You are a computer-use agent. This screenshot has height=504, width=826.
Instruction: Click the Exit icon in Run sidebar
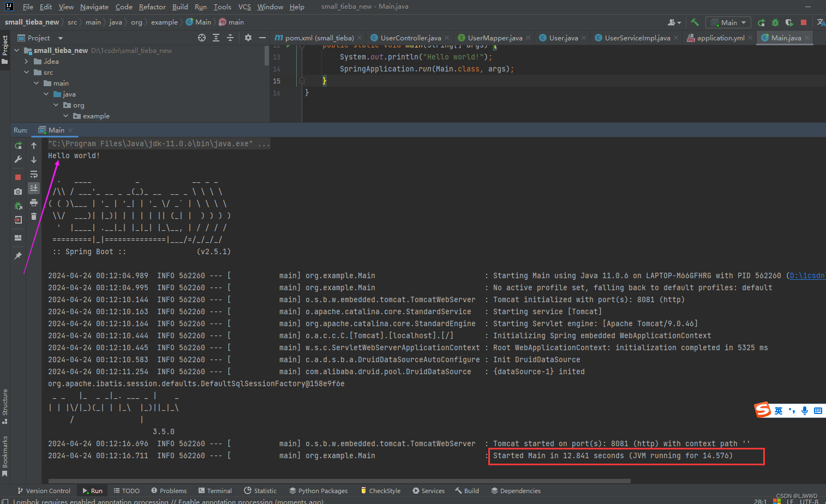(x=18, y=220)
